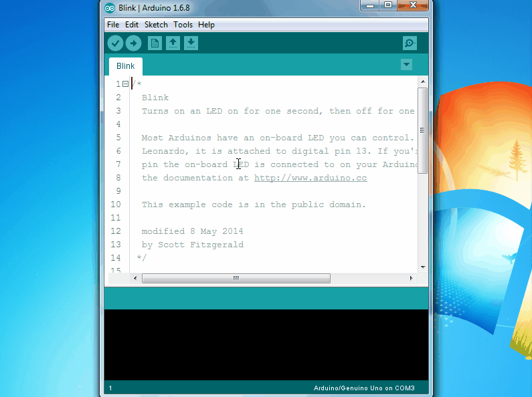The width and height of the screenshot is (532, 397).
Task: Open a sketch using the Open icon
Action: 173,43
